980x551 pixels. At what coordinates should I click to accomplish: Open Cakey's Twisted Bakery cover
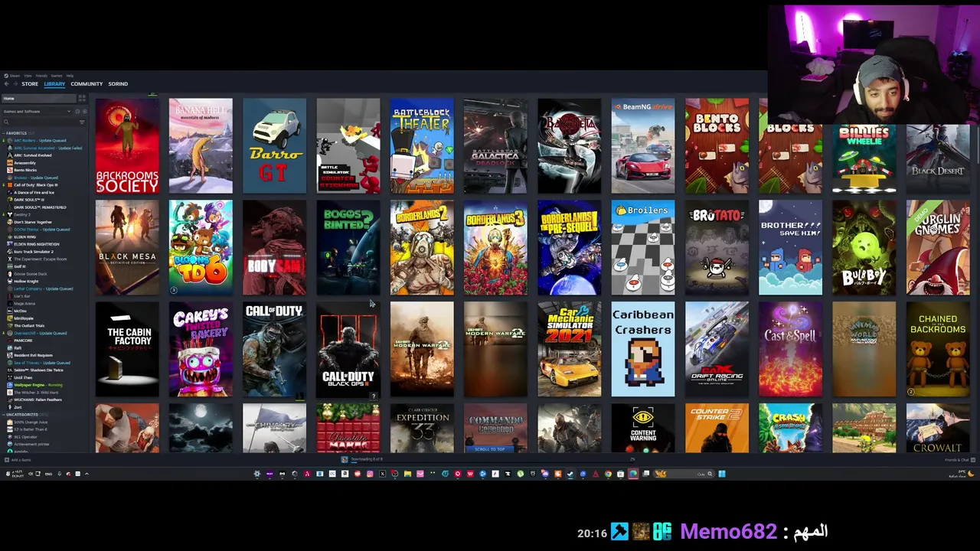tap(201, 349)
